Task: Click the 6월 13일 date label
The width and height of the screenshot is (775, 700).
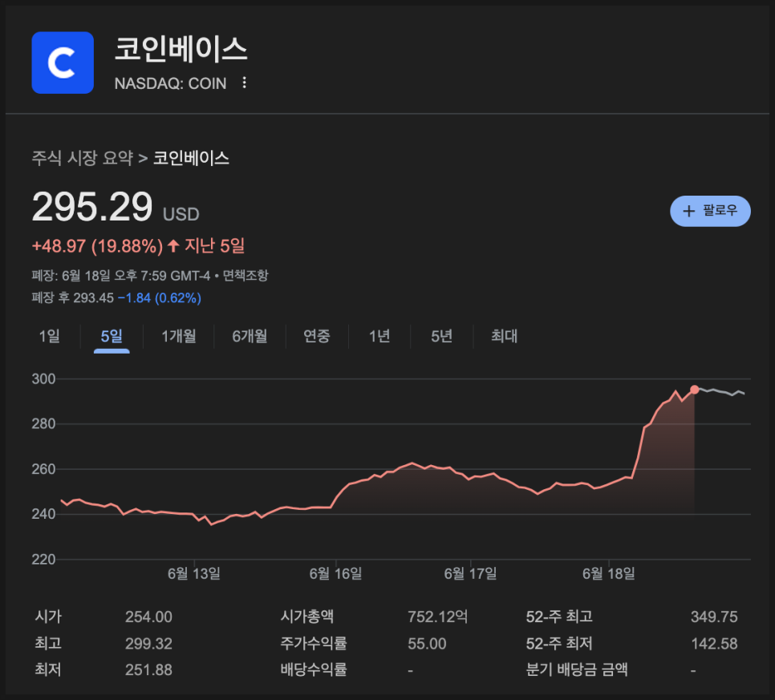Action: (x=194, y=573)
